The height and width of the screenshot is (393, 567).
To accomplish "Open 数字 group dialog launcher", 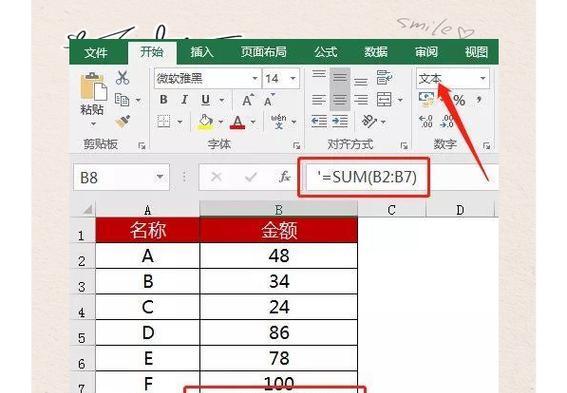I will (486, 146).
